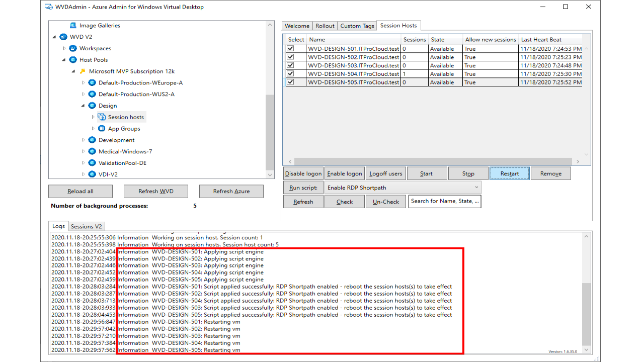Click the Default-Production-WEurope-A pool icon
Image resolution: width=644 pixels, height=362 pixels.
point(92,82)
